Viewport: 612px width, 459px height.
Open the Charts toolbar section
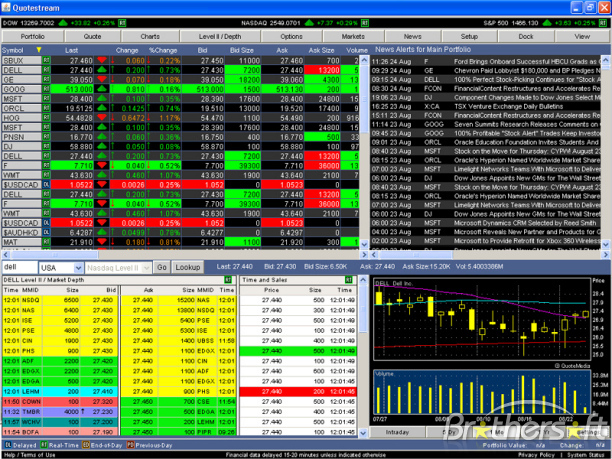tap(150, 35)
